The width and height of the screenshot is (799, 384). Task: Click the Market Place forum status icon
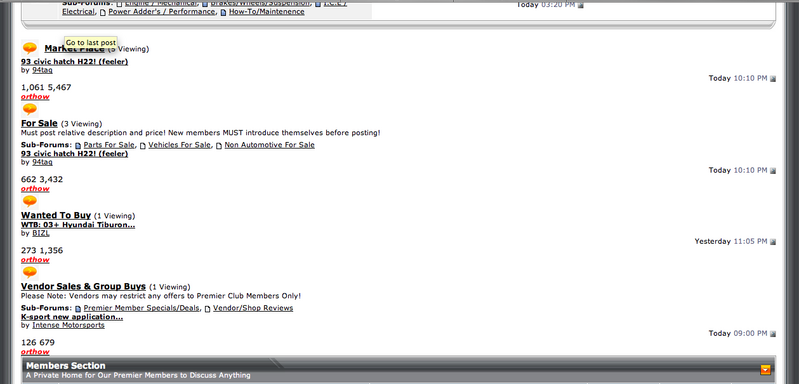click(x=30, y=48)
